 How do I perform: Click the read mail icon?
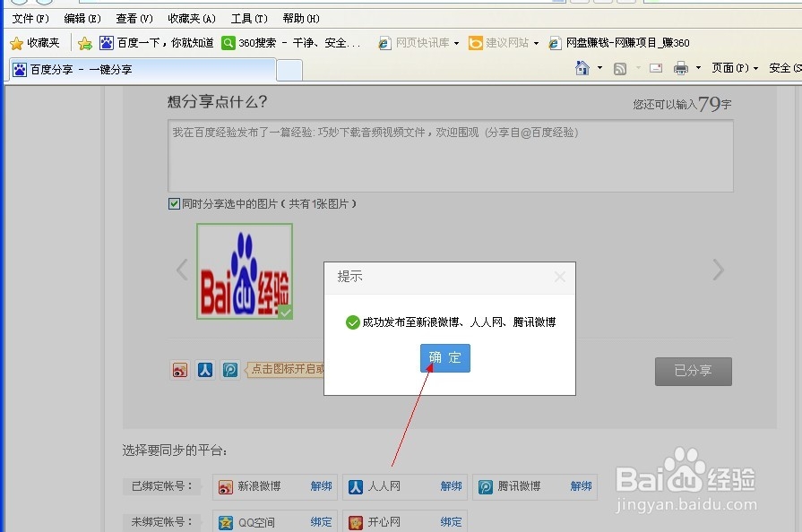[656, 68]
